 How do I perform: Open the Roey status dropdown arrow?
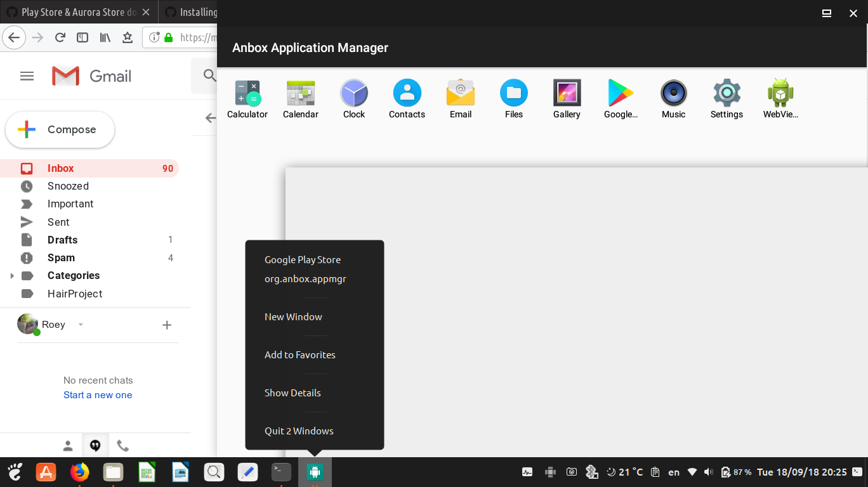click(81, 325)
